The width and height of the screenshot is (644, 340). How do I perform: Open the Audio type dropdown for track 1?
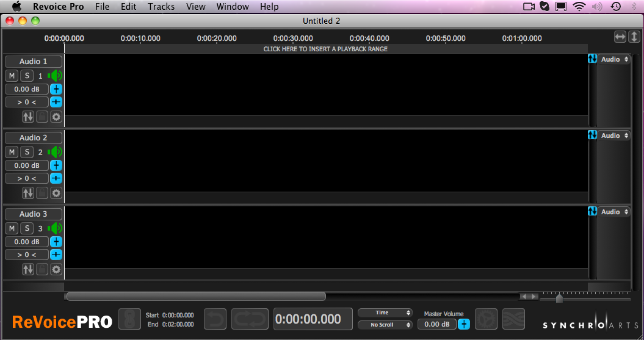point(614,59)
